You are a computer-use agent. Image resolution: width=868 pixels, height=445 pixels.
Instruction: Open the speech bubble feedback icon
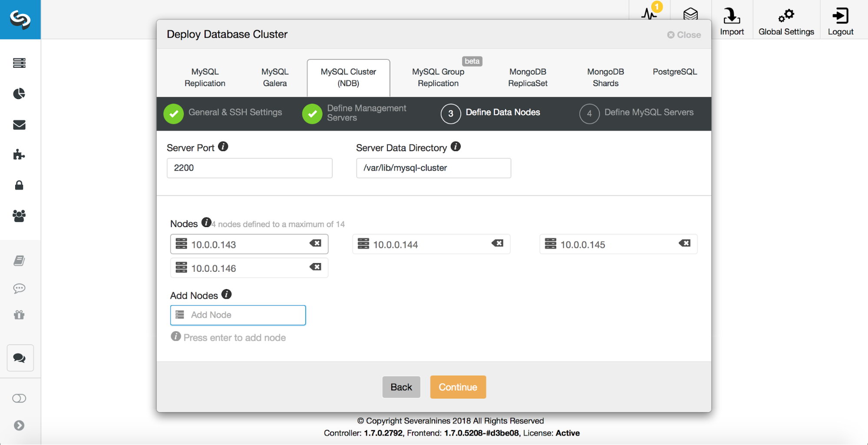point(19,288)
